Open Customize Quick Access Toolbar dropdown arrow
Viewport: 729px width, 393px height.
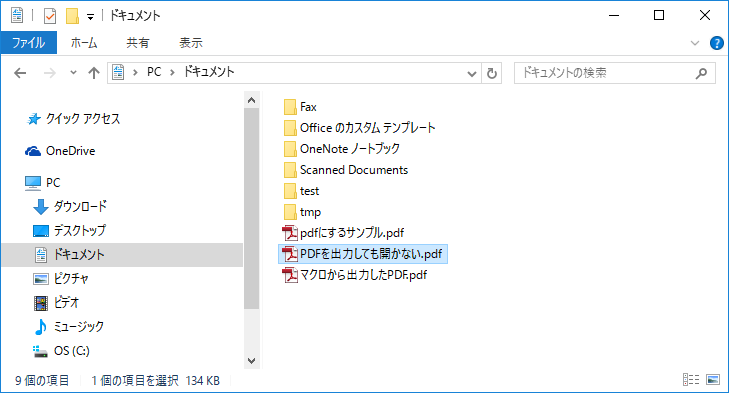coord(90,17)
